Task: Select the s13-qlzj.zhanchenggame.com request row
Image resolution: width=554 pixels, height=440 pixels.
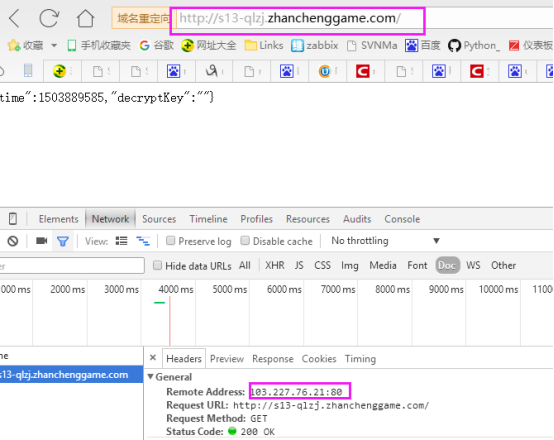Action: [71, 375]
